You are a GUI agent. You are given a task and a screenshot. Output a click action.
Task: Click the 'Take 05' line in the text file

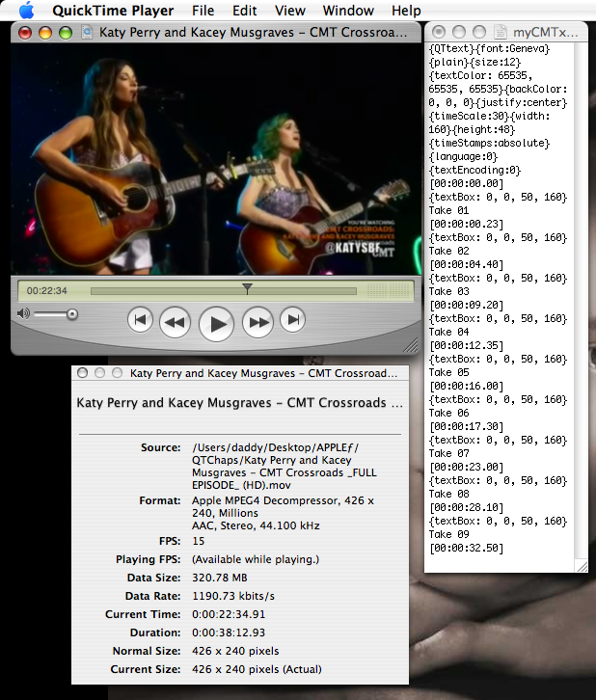pos(448,372)
